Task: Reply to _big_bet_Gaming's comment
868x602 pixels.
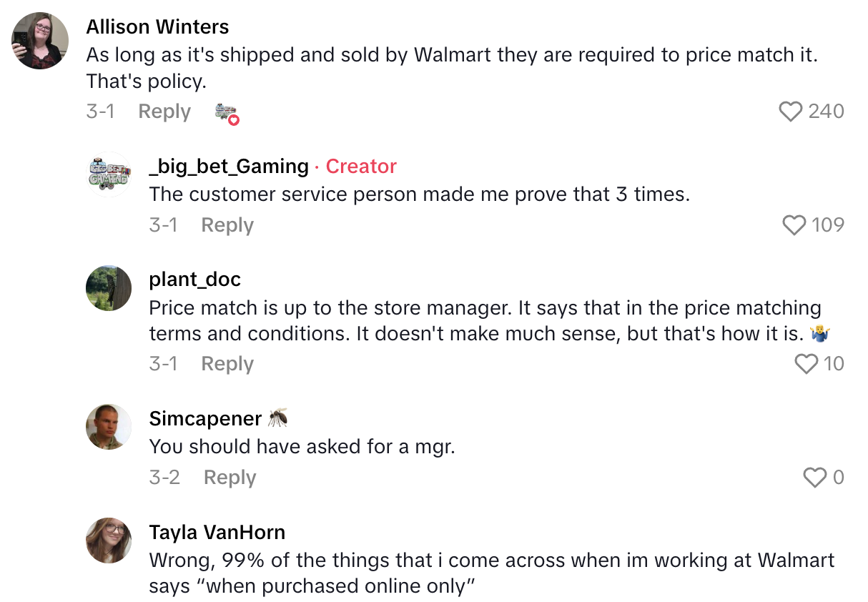Action: click(x=227, y=225)
